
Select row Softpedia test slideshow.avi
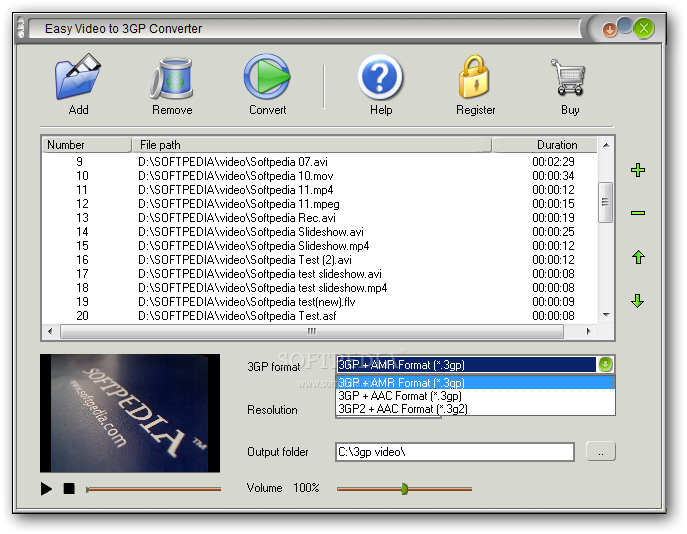pos(319,274)
